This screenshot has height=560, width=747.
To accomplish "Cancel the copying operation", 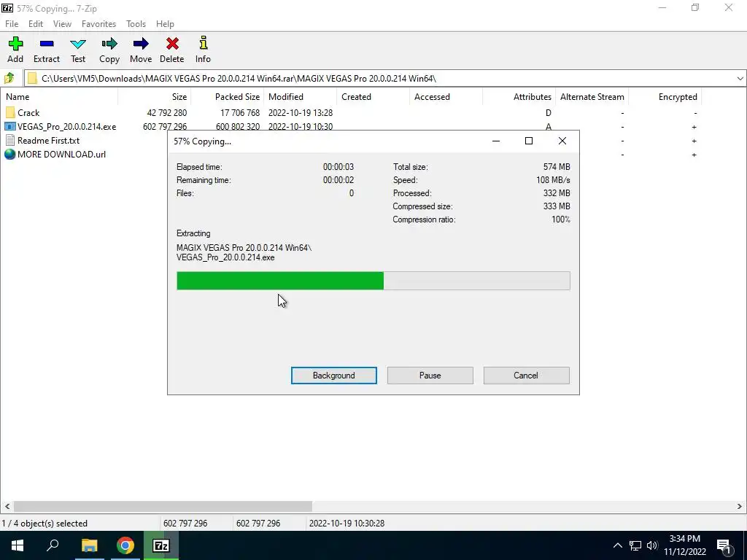I will point(526,376).
